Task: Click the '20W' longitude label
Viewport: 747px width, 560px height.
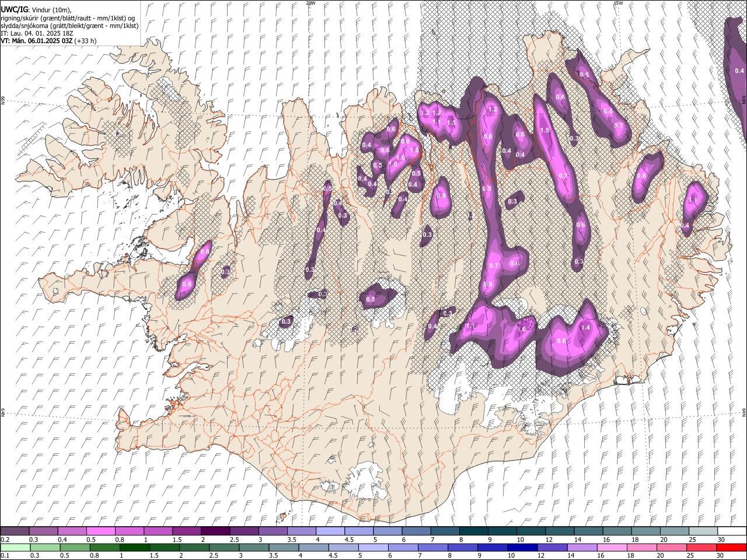Action: pos(310,3)
